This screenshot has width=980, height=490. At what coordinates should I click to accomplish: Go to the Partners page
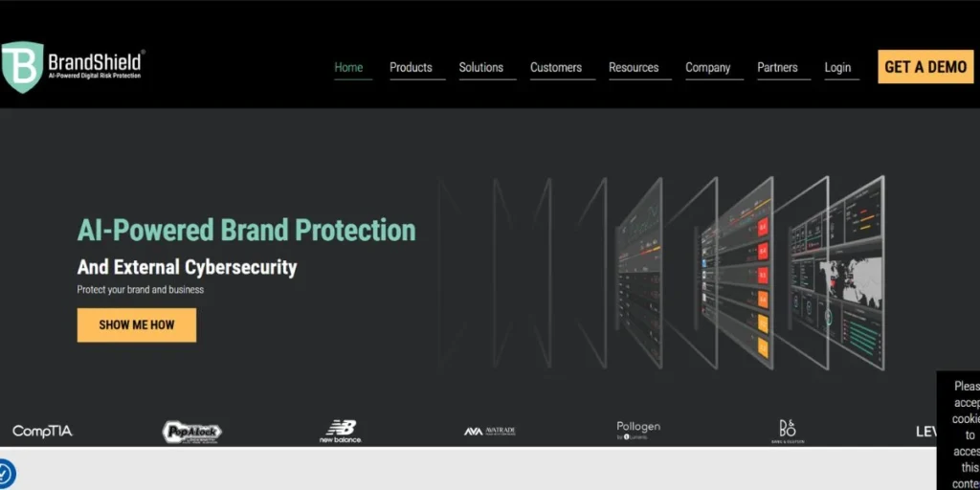point(777,68)
